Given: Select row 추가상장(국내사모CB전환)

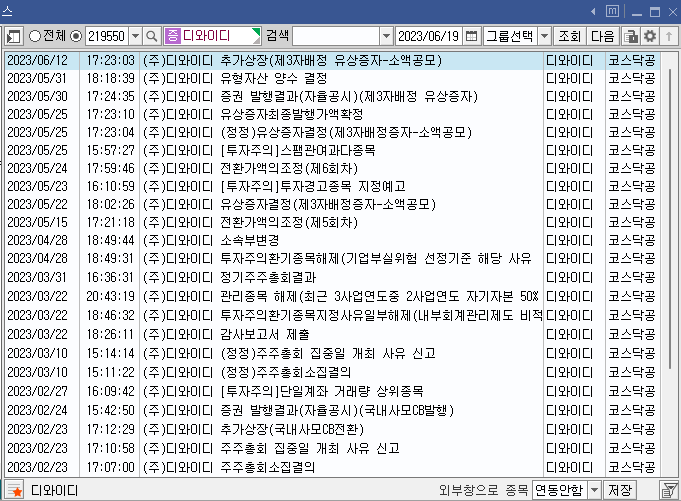Looking at the screenshot, I should pos(333,429).
